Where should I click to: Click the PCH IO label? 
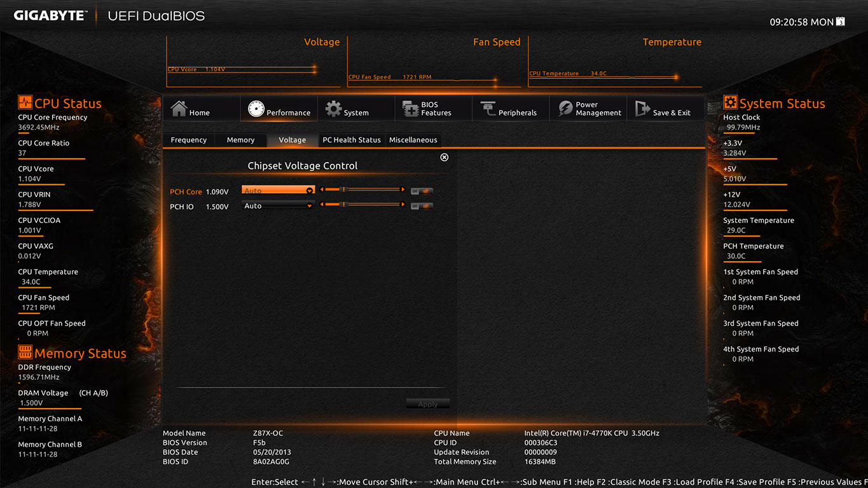(x=182, y=207)
